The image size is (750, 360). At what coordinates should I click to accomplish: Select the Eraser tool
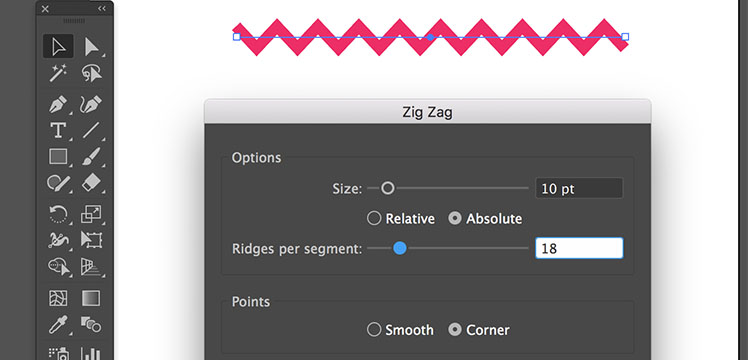[x=91, y=183]
